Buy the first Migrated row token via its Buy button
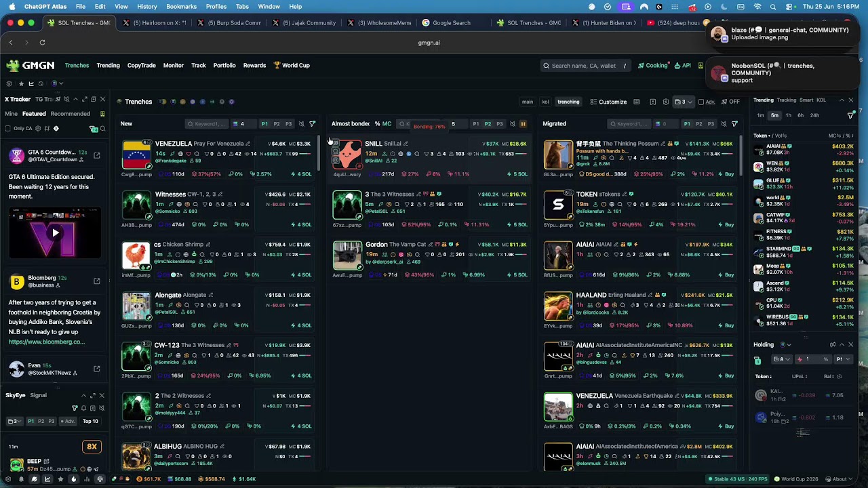 pos(727,174)
